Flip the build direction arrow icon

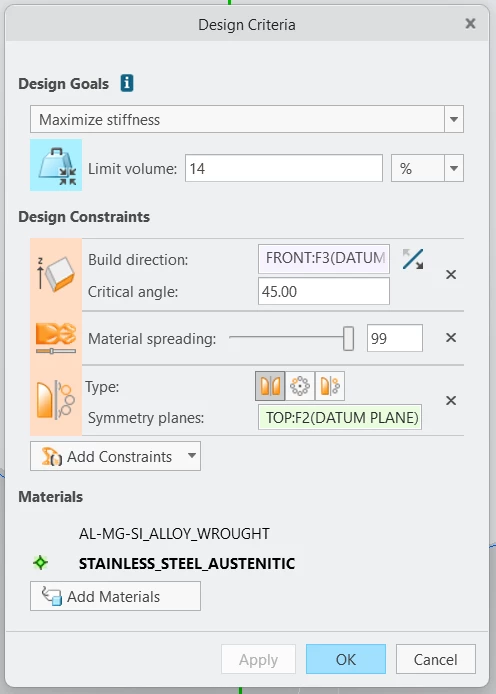point(413,259)
